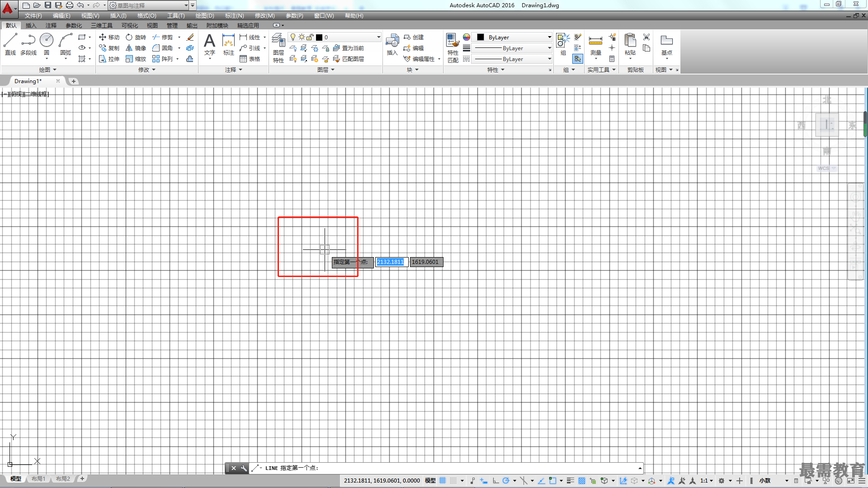Choose the 圆角 fillet command
This screenshot has height=488, width=868.
click(163, 48)
